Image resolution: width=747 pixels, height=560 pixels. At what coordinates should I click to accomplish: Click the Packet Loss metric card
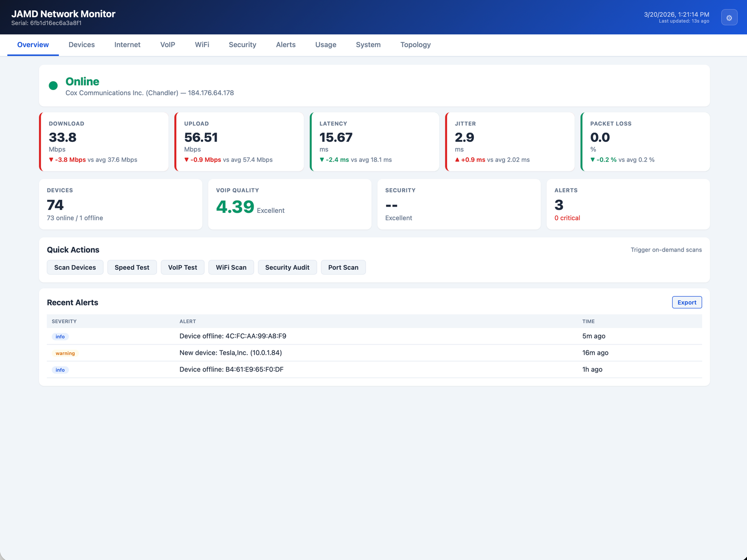[645, 141]
